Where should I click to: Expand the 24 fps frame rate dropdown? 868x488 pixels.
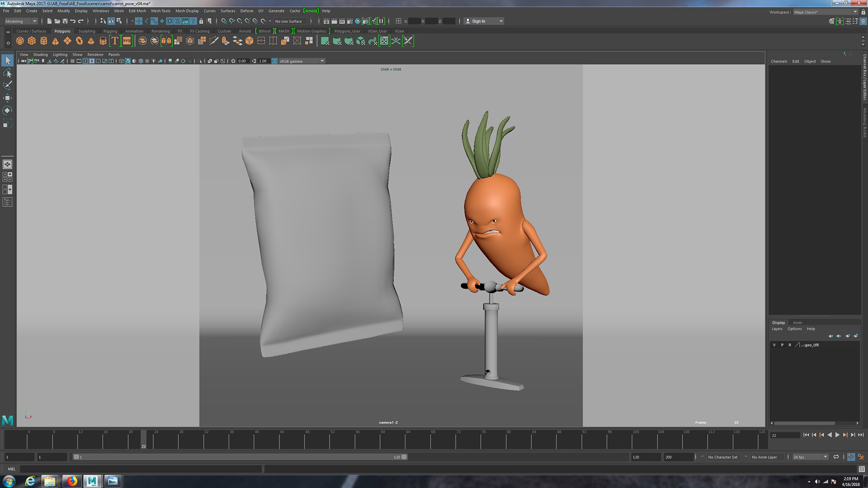[825, 457]
